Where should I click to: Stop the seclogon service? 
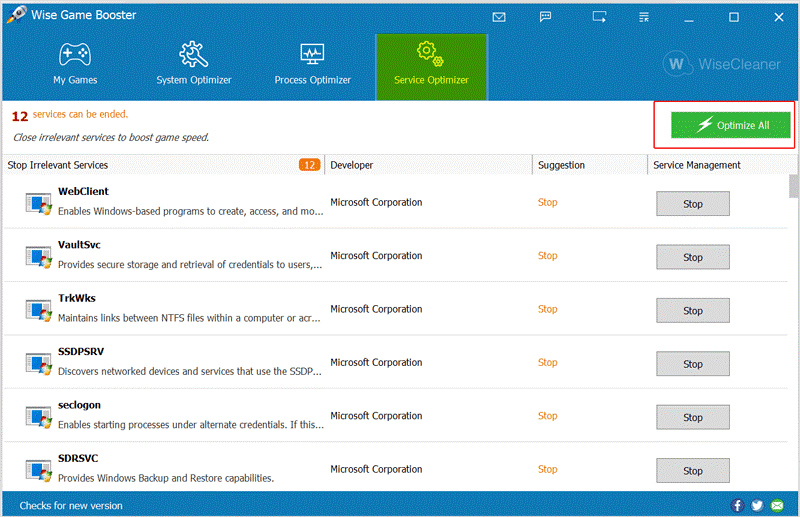point(693,417)
